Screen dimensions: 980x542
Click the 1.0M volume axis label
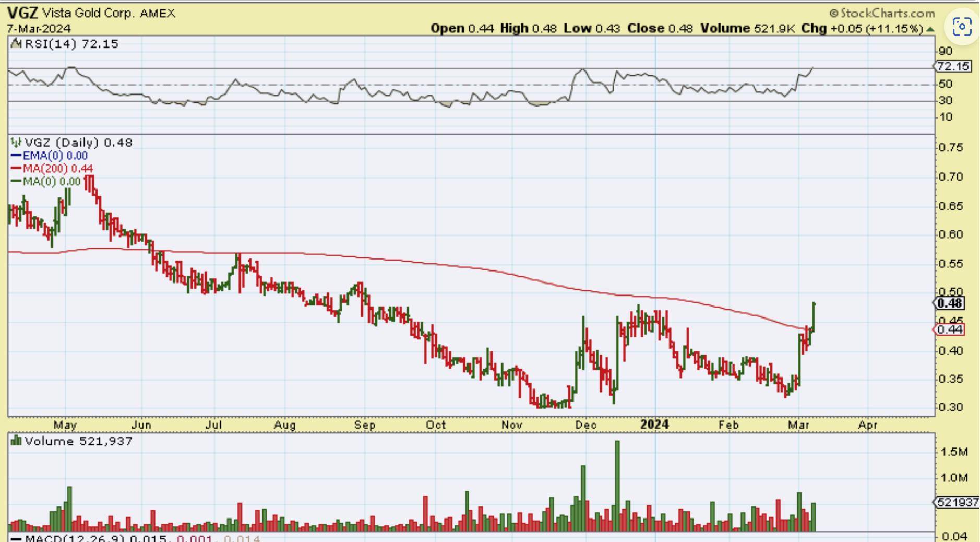(954, 478)
